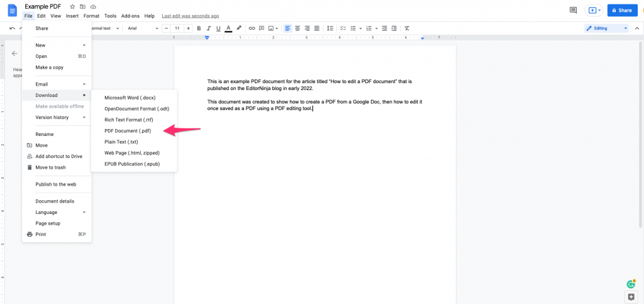The height and width of the screenshot is (304, 644).
Task: Expand the bulleted list style dropdown
Action: 360,28
